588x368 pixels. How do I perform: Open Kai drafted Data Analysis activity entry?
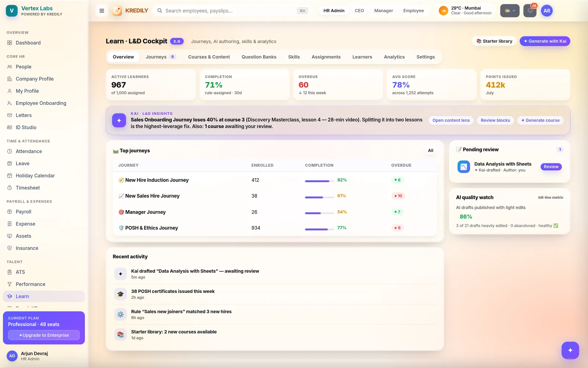coord(275,274)
